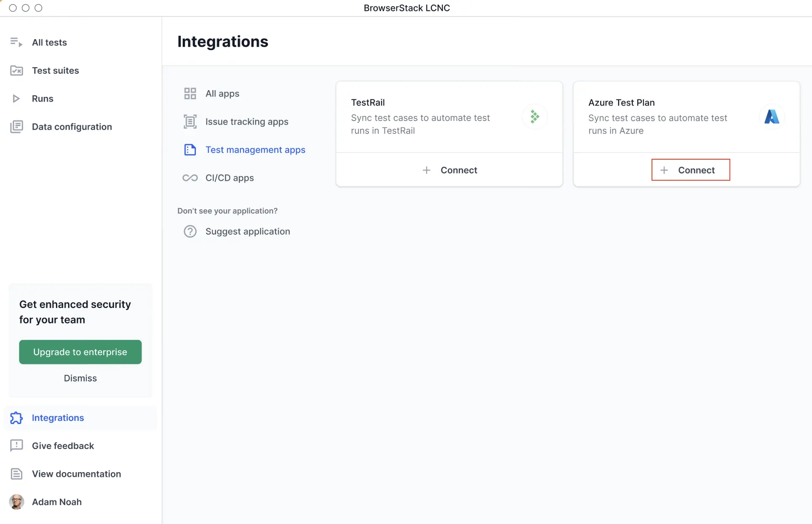The height and width of the screenshot is (524, 812).
Task: Open the View documentation page icon
Action: click(16, 474)
